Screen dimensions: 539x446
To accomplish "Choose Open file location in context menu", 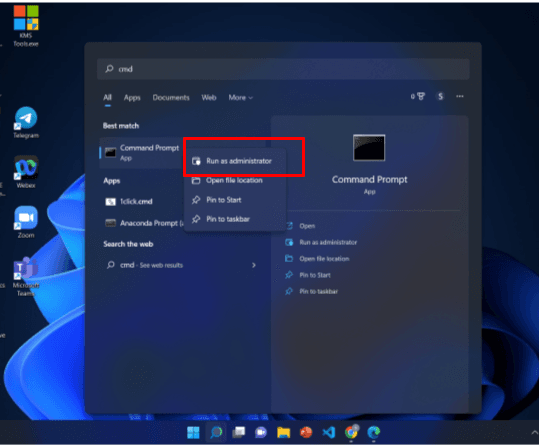I will (235, 181).
